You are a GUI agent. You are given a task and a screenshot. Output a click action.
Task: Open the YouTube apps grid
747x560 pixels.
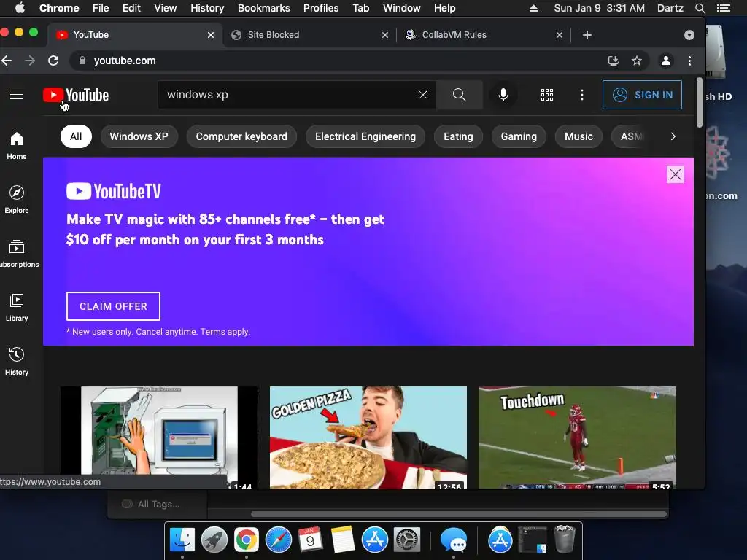tap(547, 95)
